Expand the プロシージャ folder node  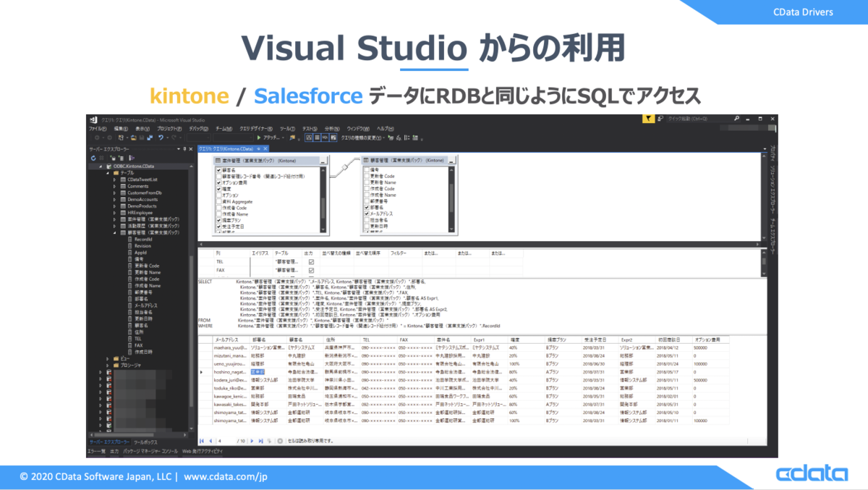pos(108,366)
